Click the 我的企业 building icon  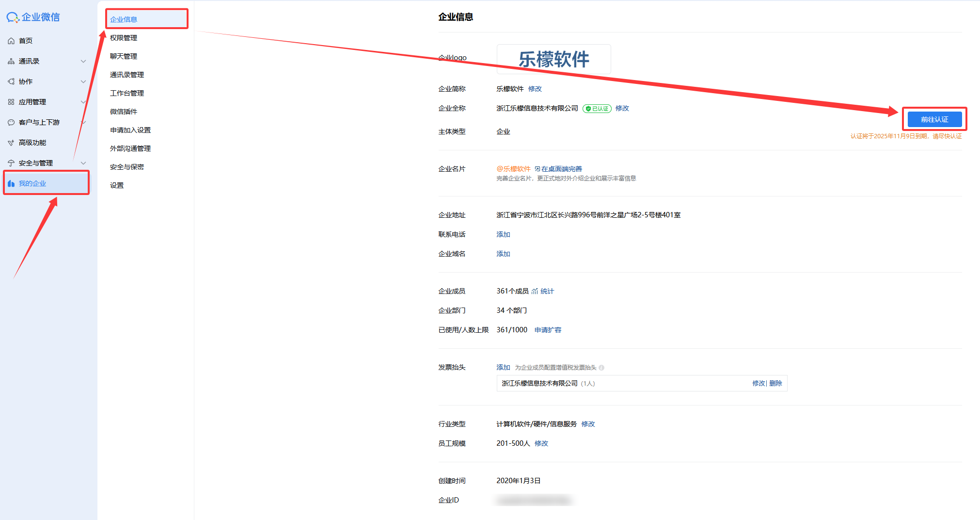(x=11, y=183)
